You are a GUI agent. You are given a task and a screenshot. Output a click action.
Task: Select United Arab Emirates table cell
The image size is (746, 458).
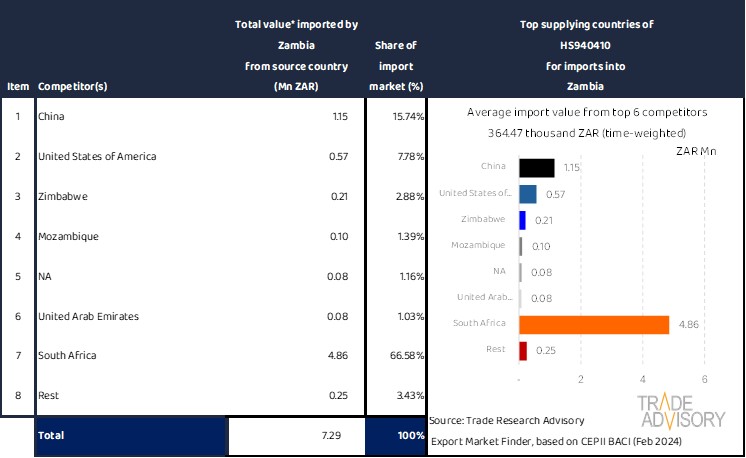click(88, 316)
